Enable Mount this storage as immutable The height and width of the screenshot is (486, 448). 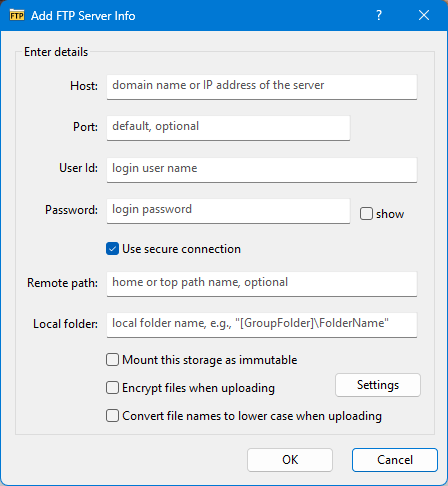[112, 360]
